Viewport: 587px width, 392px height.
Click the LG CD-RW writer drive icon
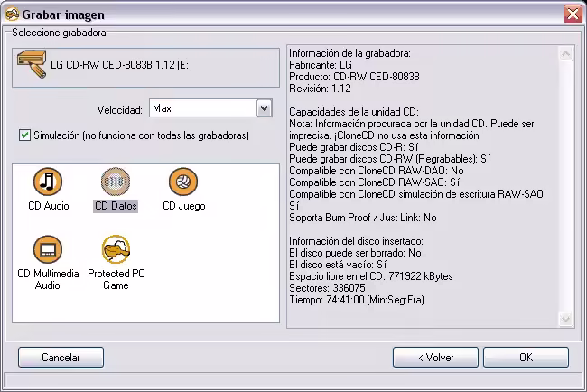[x=32, y=64]
